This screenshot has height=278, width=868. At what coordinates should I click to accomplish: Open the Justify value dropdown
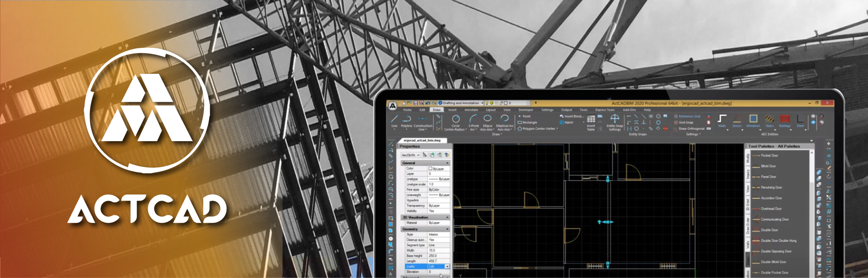tap(447, 267)
